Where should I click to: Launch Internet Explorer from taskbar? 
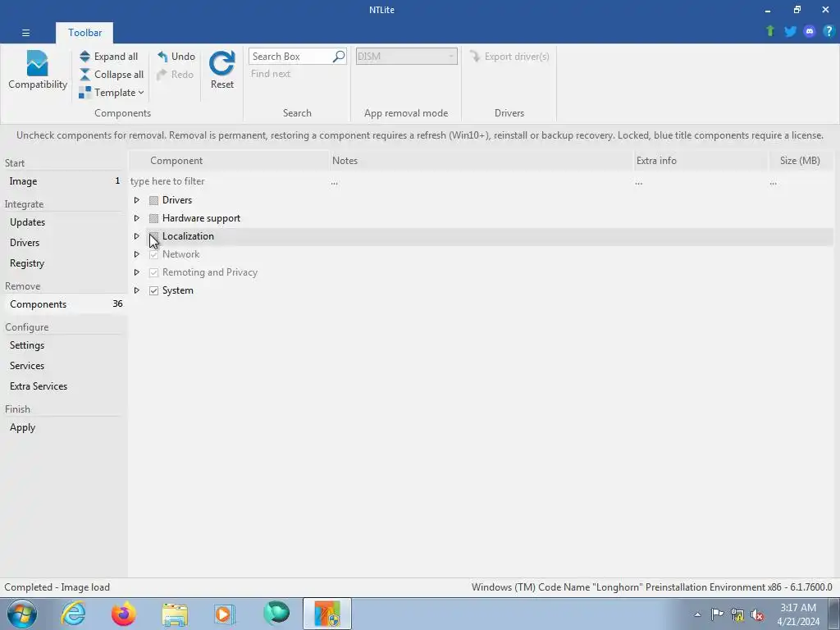[73, 614]
